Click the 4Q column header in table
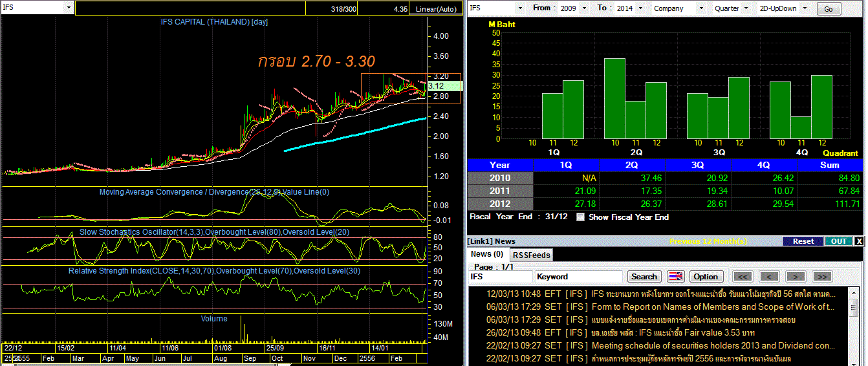Screen dimensions: 868x366 (764, 165)
